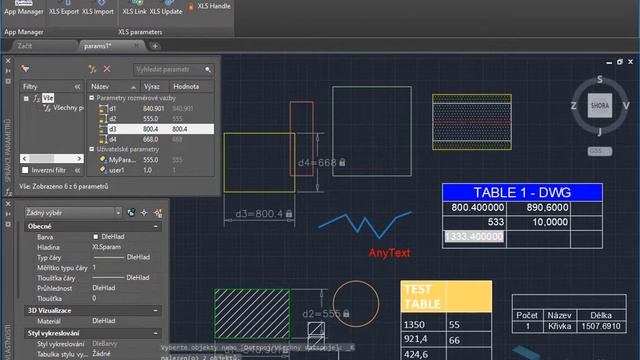
Task: Click the XLSparam layer value
Action: [x=107, y=247]
